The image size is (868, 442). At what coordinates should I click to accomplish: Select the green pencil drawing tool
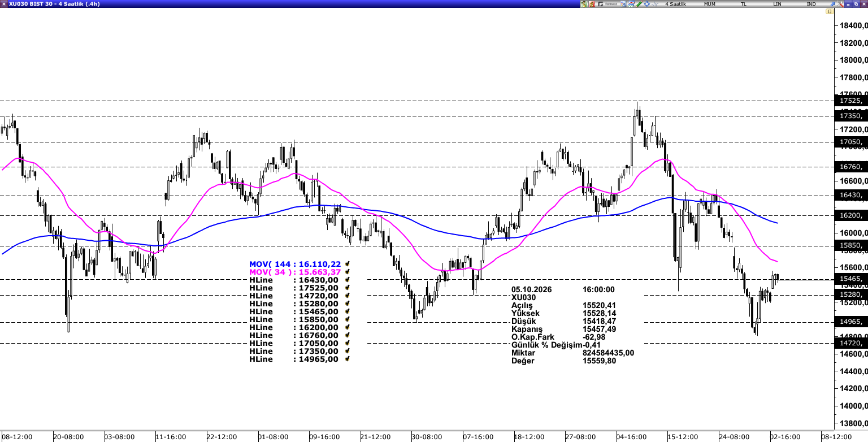[639, 4]
